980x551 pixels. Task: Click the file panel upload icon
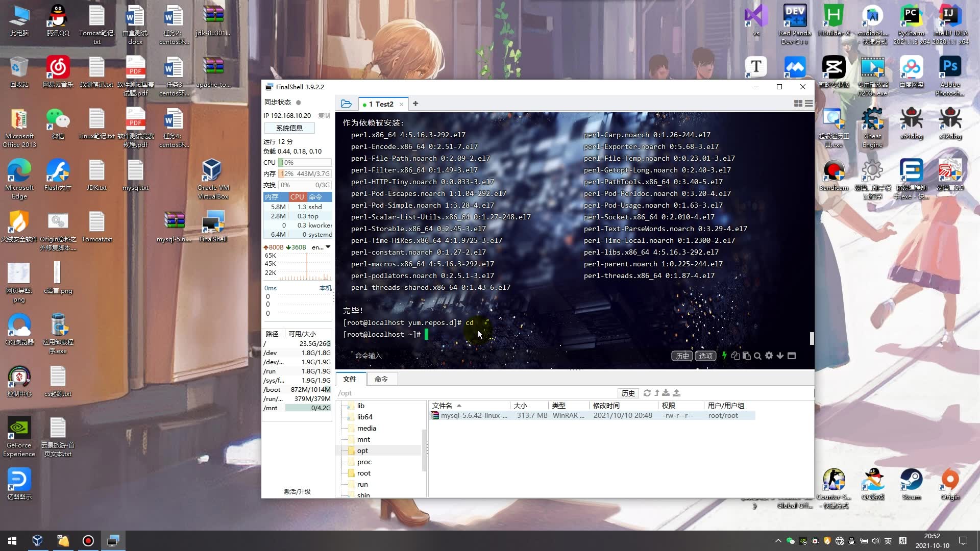click(677, 393)
